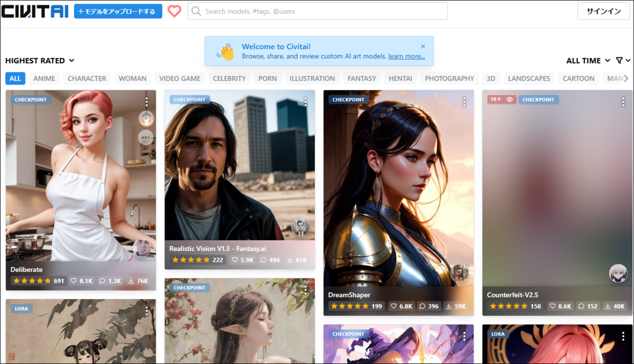634x364 pixels.
Task: Open three-dot menu on pink-hair LORA card
Action: point(623,336)
